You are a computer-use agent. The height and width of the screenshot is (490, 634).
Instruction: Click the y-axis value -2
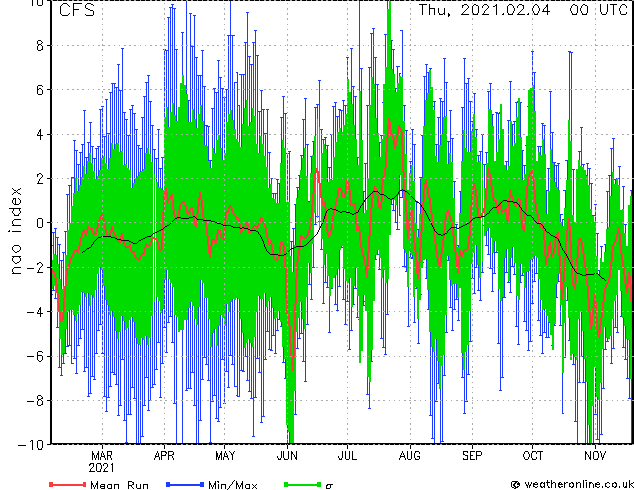[x=35, y=267]
